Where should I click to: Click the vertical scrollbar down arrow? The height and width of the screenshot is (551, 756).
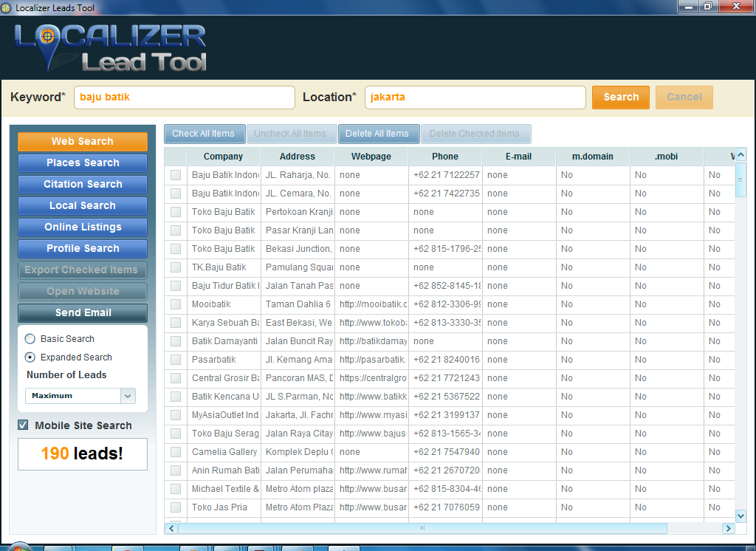click(x=740, y=516)
